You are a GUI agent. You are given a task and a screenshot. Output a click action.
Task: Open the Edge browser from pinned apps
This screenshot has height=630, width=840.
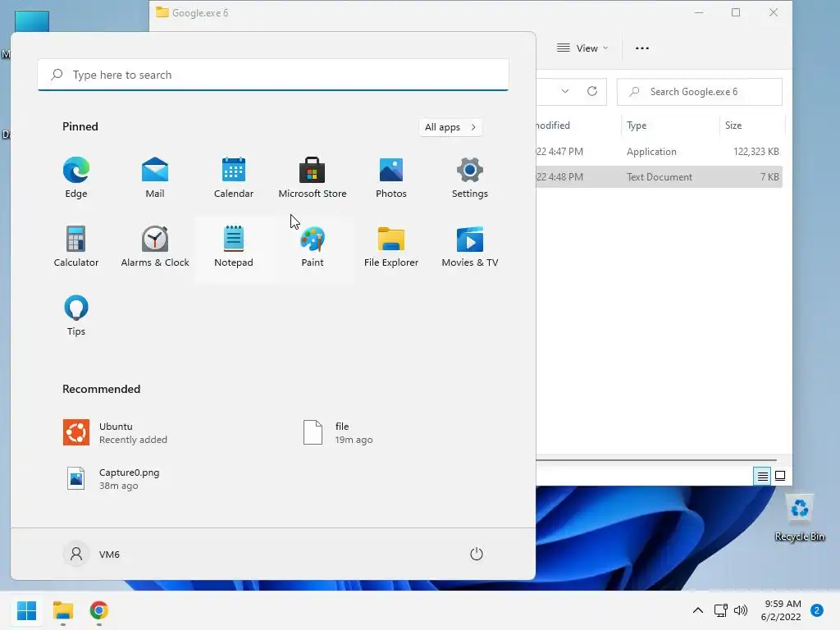pos(76,178)
